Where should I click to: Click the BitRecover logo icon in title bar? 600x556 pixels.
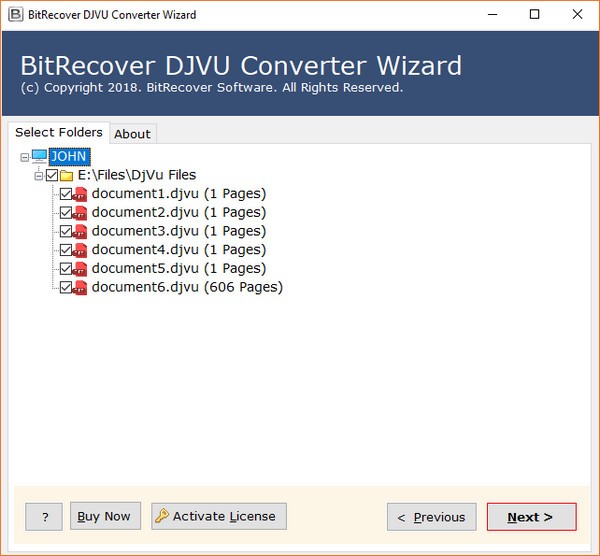[x=16, y=15]
